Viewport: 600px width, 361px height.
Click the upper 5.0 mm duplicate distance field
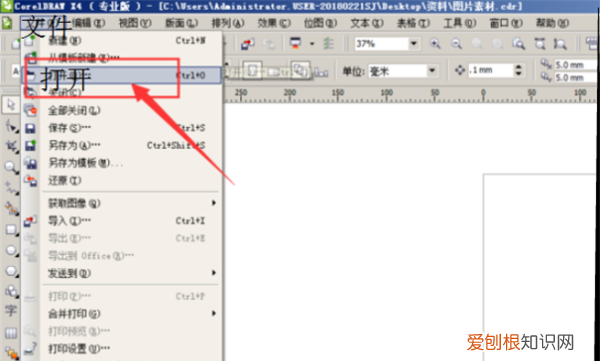[x=576, y=65]
